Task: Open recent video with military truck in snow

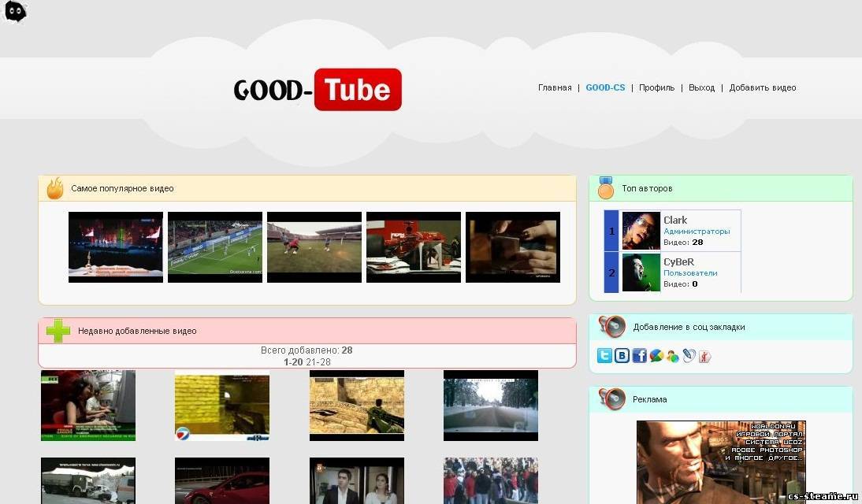Action: pyautogui.click(x=88, y=481)
